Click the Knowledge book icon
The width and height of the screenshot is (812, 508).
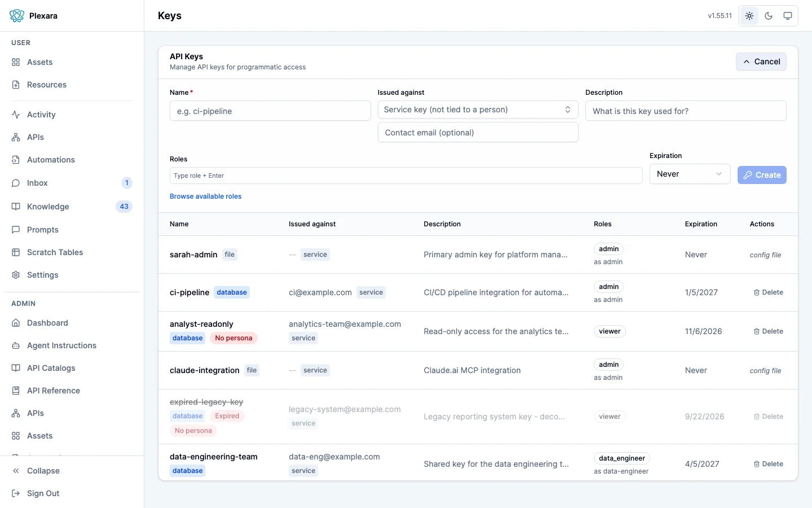click(16, 207)
